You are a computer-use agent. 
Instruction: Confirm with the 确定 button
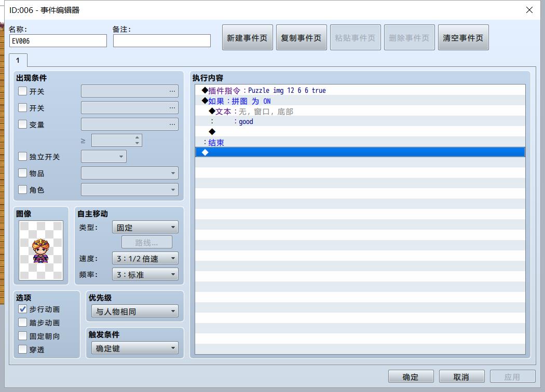click(x=411, y=377)
